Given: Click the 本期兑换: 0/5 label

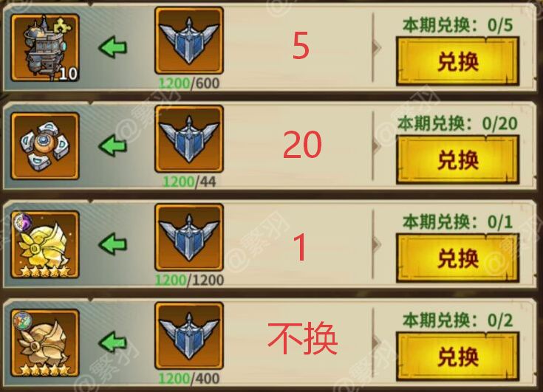Looking at the screenshot, I should 457,25.
